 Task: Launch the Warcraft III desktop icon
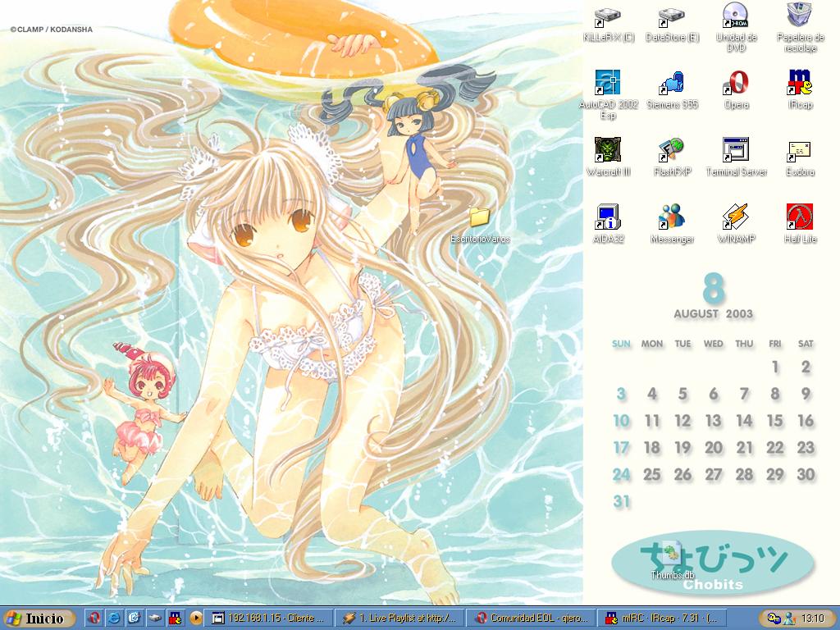point(608,157)
